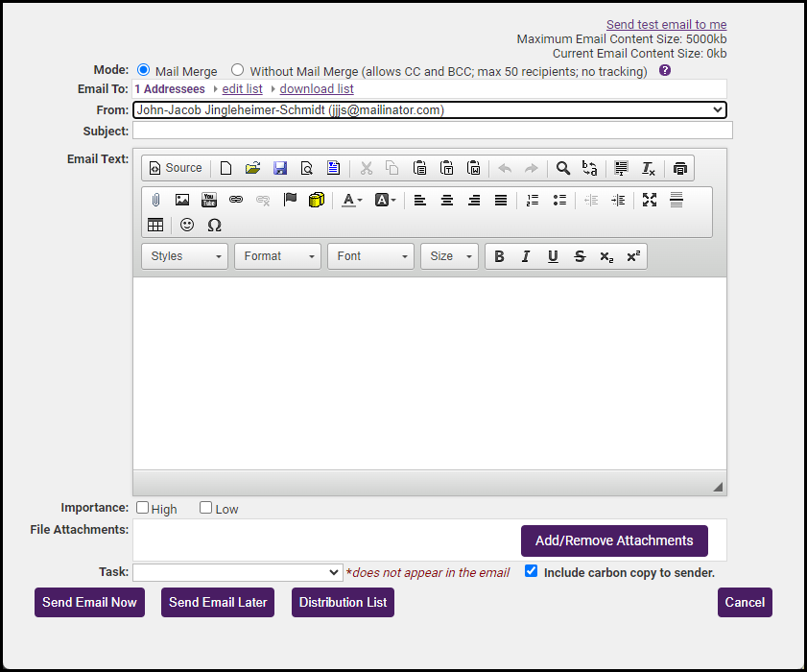807x672 pixels.
Task: Insert an image using the image icon
Action: pos(182,200)
